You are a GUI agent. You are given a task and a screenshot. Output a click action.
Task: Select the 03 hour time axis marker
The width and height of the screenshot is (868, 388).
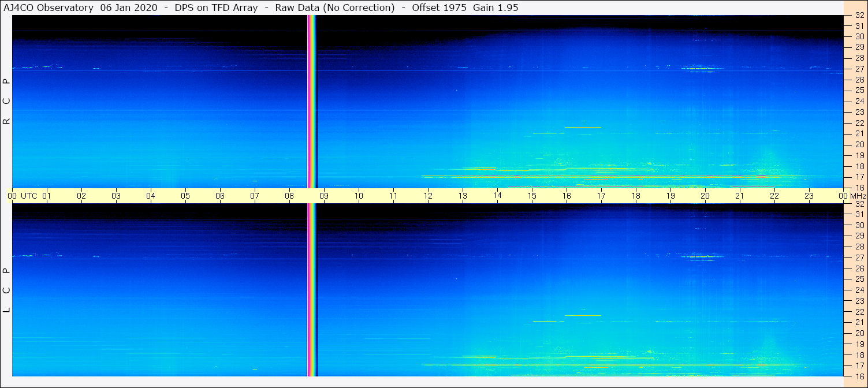coord(116,196)
